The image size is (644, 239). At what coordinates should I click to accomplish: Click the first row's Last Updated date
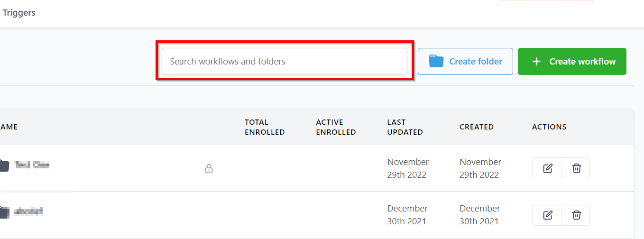coord(408,168)
